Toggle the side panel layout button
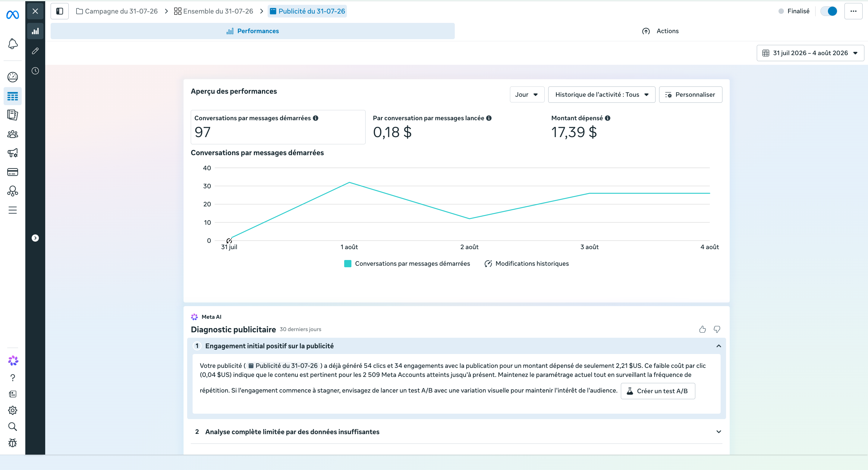The height and width of the screenshot is (470, 868). 60,11
